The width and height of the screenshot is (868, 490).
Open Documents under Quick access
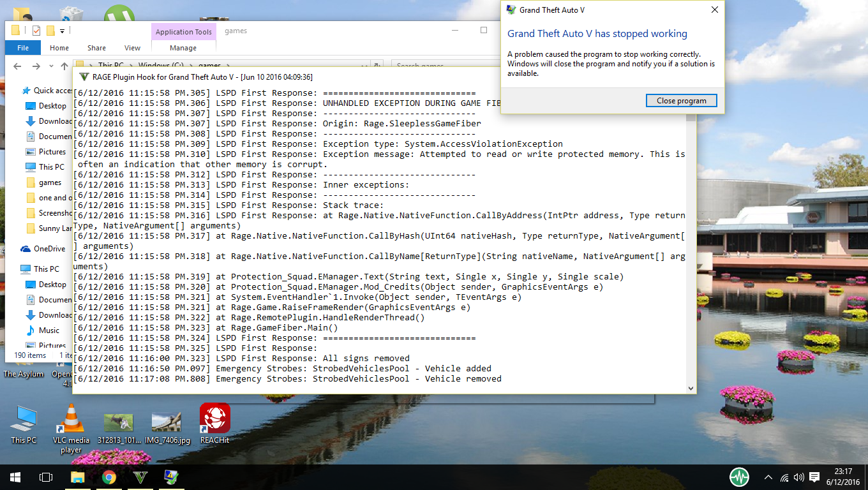pyautogui.click(x=49, y=137)
